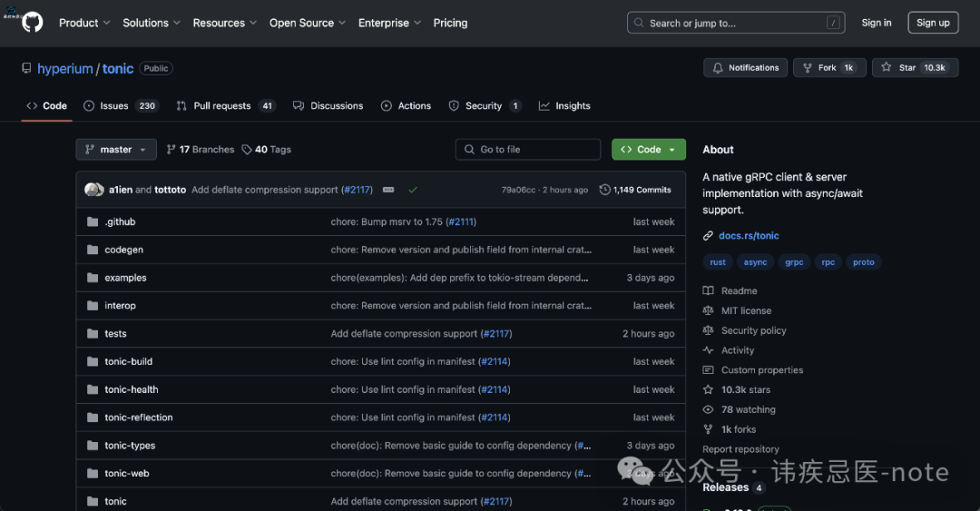This screenshot has width=980, height=511.
Task: Expand the Enterprise menu
Action: [x=389, y=23]
